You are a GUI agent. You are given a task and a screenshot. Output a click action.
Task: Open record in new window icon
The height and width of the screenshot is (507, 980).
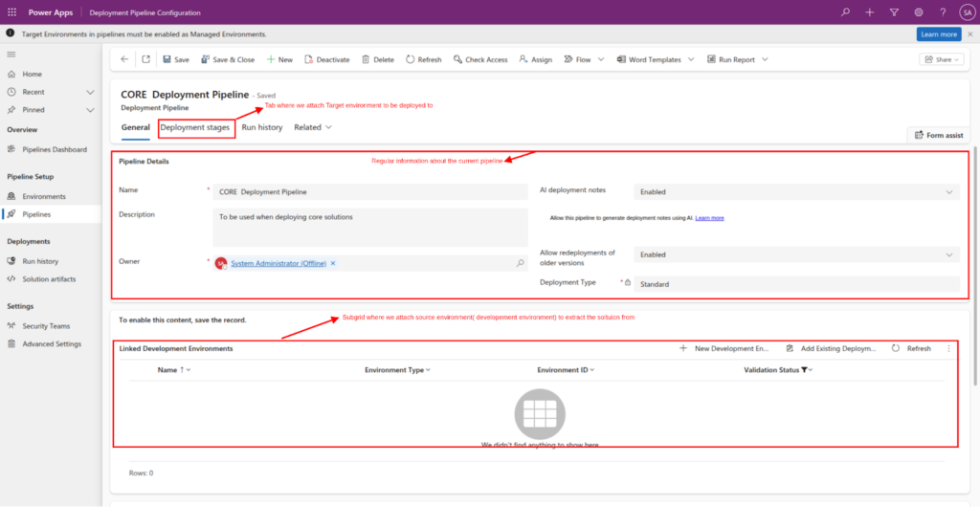click(145, 59)
